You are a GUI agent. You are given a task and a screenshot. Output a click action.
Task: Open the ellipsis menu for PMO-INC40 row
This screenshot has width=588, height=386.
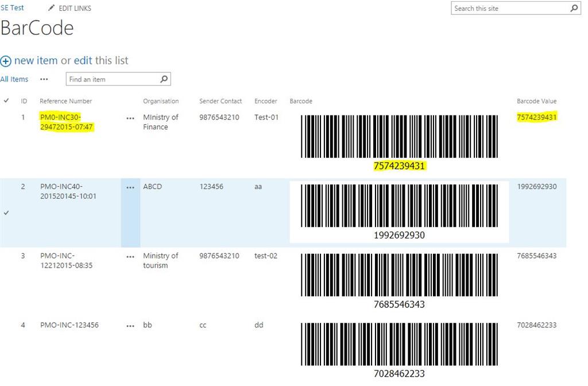pos(130,188)
